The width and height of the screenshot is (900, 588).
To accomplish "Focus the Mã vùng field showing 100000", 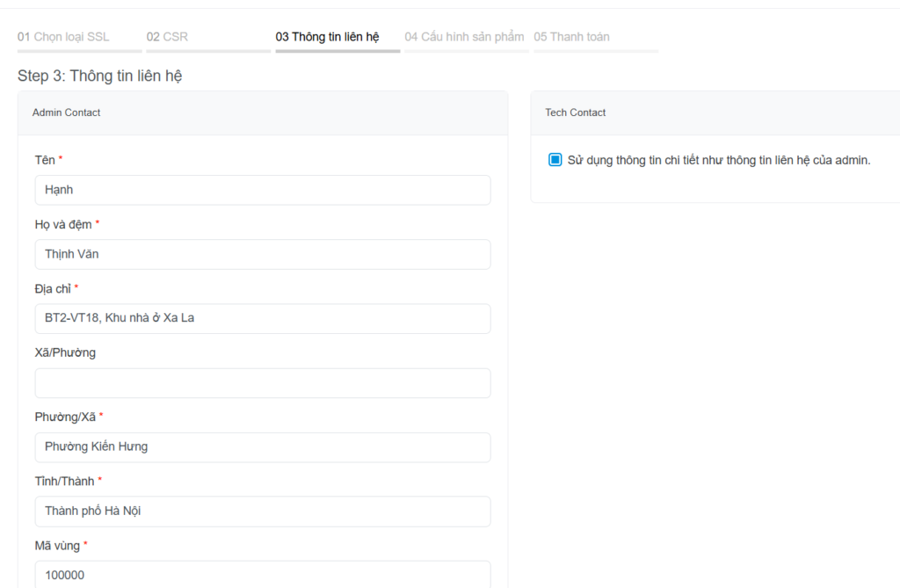I will click(x=263, y=574).
